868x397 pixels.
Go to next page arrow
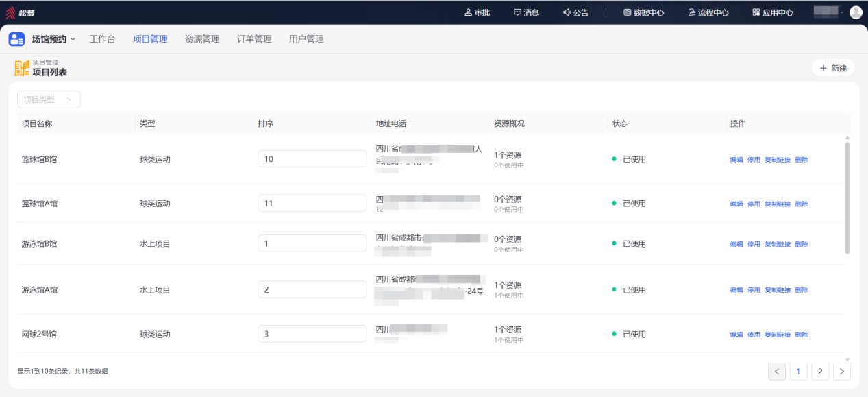coord(842,372)
